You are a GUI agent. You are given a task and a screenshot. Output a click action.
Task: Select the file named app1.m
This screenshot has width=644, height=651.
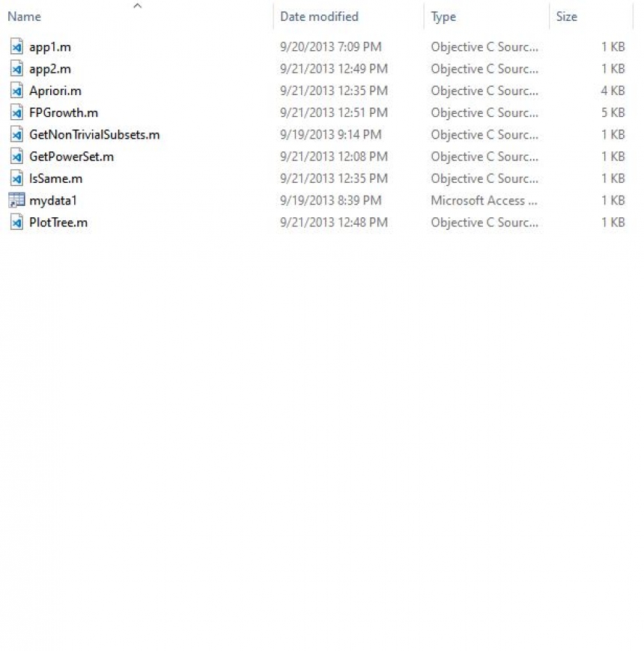49,47
